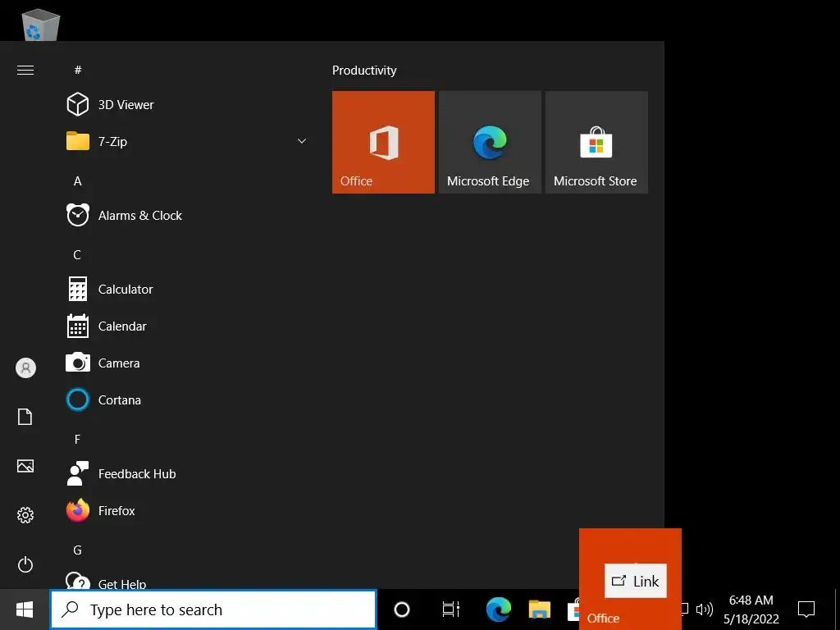Viewport: 840px width, 630px height.
Task: Click the Windows Start button
Action: tap(25, 609)
